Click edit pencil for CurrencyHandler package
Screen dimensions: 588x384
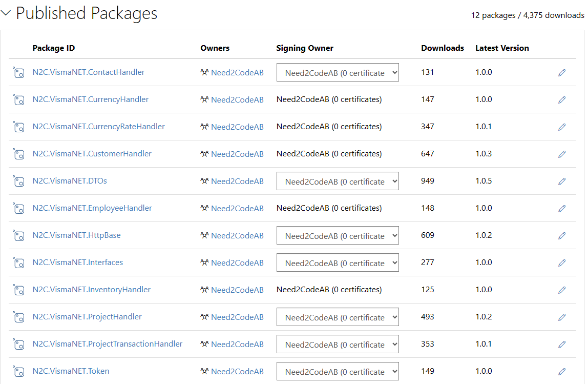[x=562, y=99]
